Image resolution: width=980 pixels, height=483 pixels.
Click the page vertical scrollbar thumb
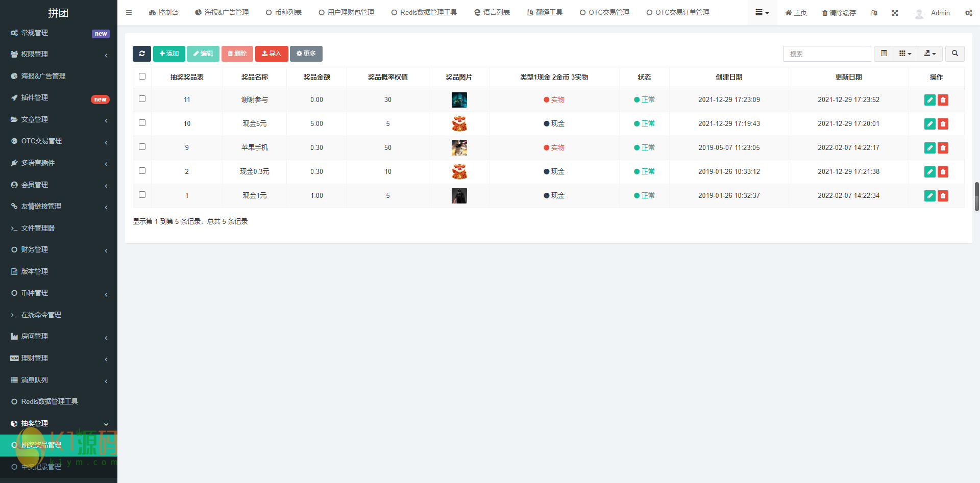coord(977,196)
